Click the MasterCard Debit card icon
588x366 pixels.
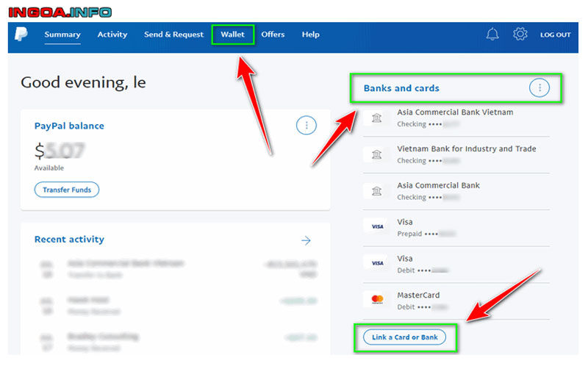tap(377, 300)
